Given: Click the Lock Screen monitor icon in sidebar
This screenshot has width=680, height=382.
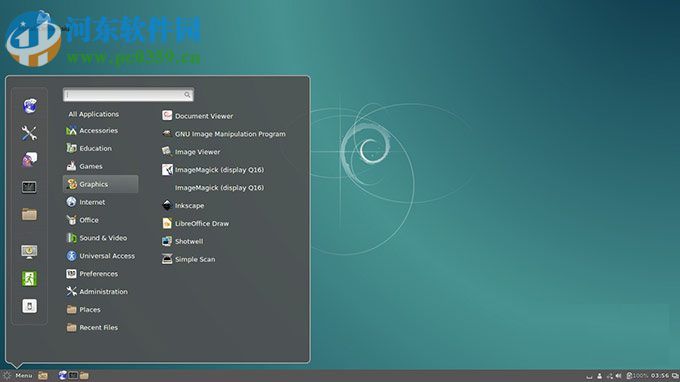Looking at the screenshot, I should pyautogui.click(x=29, y=251).
